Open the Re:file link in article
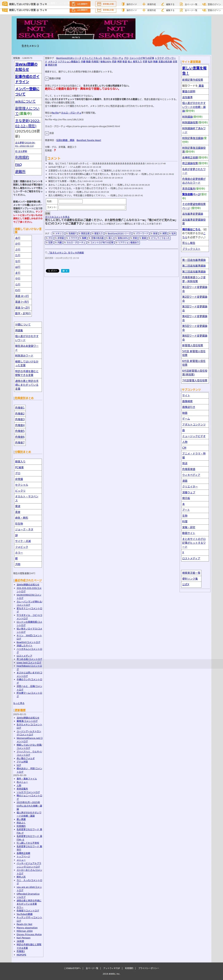Screen dimensions: 223x980 (x=55, y=113)
